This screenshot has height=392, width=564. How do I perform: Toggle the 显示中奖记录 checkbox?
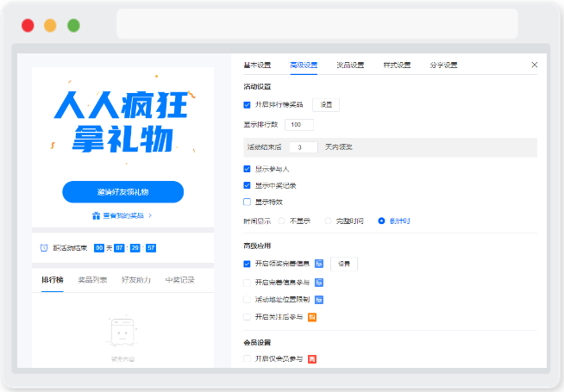coord(248,185)
